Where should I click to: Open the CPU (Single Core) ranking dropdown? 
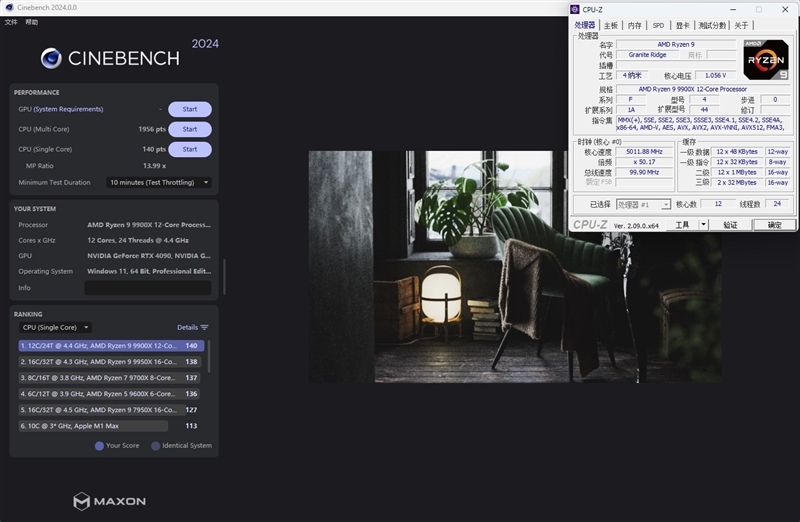point(55,328)
